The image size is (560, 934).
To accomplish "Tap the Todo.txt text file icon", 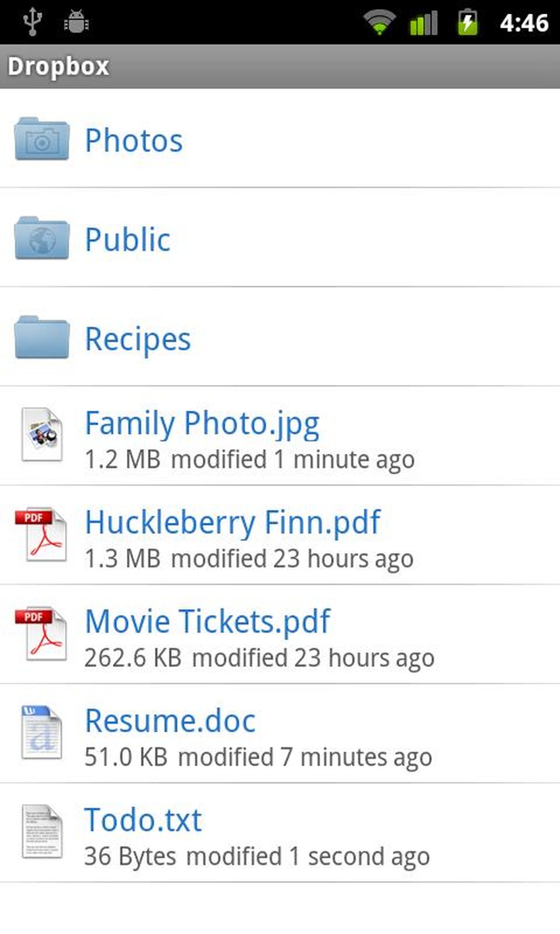I will click(42, 831).
